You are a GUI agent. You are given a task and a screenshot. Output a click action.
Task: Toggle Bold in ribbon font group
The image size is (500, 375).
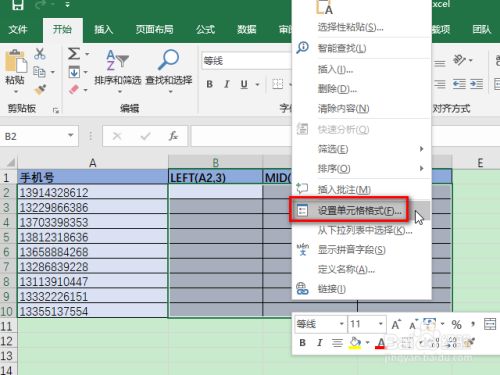(209, 84)
